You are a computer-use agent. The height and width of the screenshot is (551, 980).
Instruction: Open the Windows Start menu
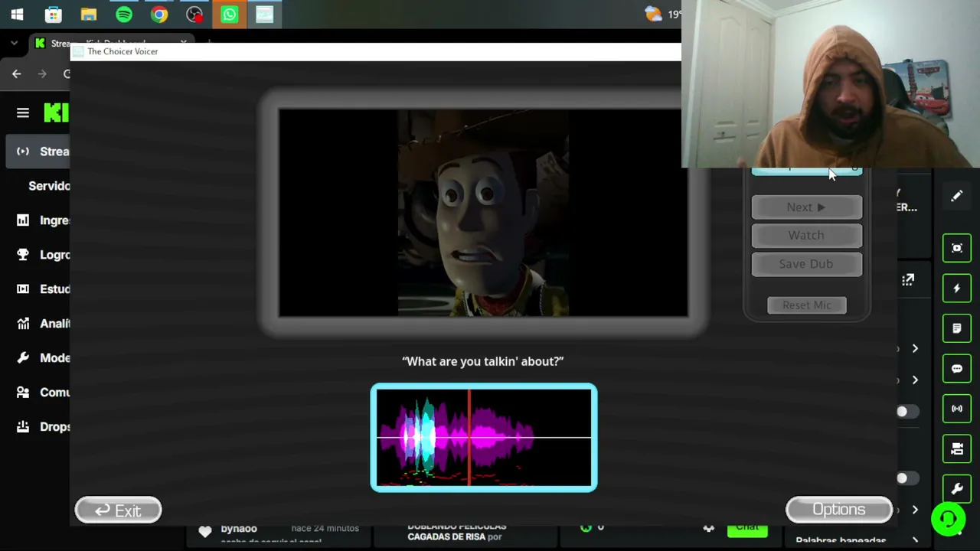point(17,15)
